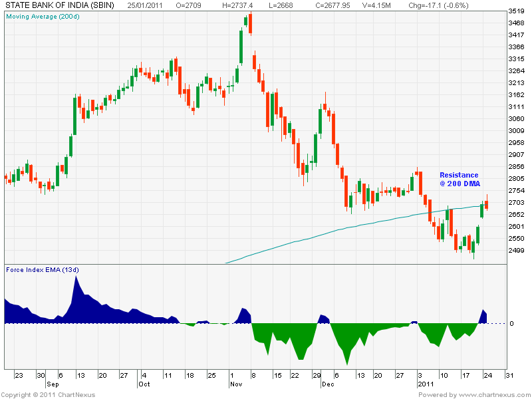Click the STATE BANK OF INDIA (SBIN) title

(60, 5)
